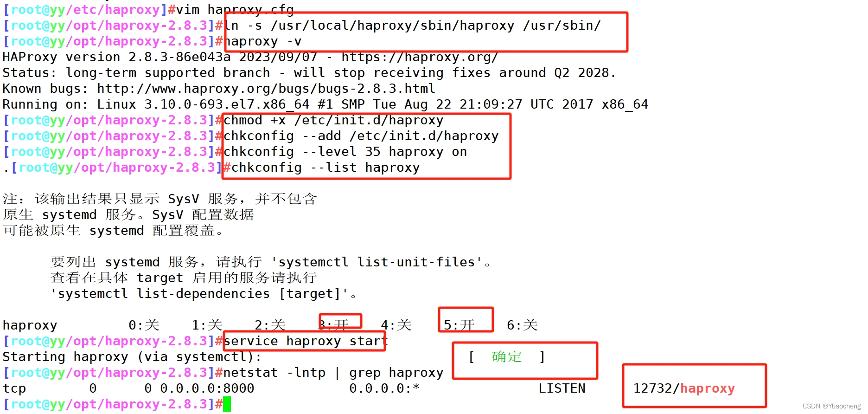The image size is (868, 414).
Task: Click the runlevel '6:关' value
Action: pyautogui.click(x=523, y=325)
